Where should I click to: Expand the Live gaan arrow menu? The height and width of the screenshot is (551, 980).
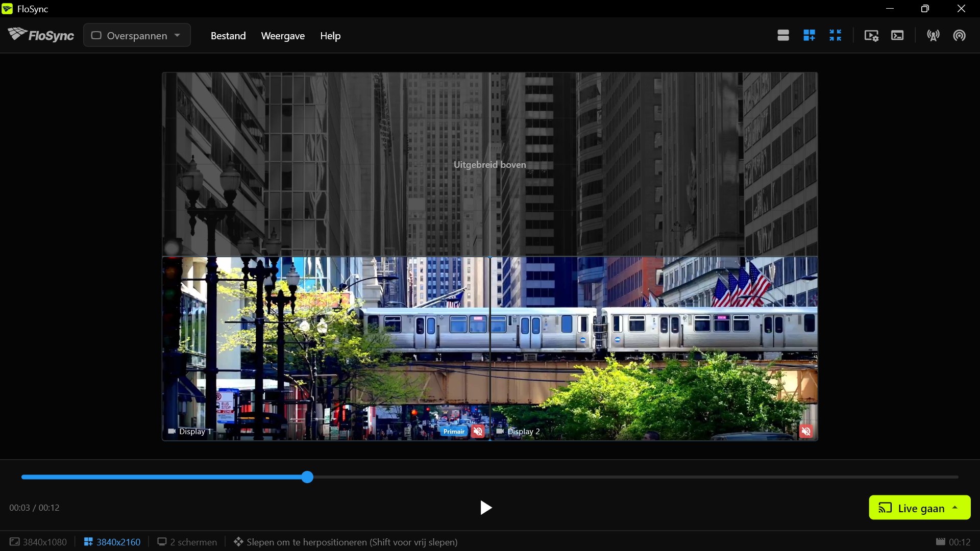click(955, 508)
